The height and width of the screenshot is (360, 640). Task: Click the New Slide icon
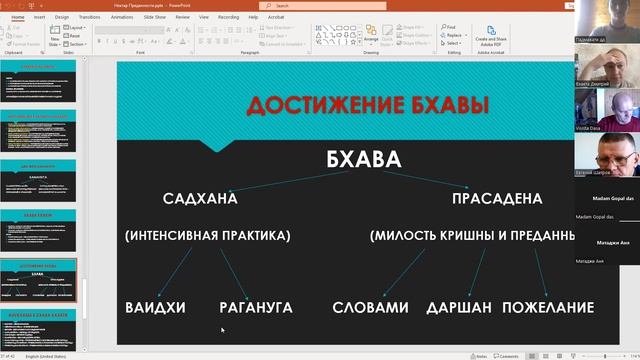pos(55,30)
